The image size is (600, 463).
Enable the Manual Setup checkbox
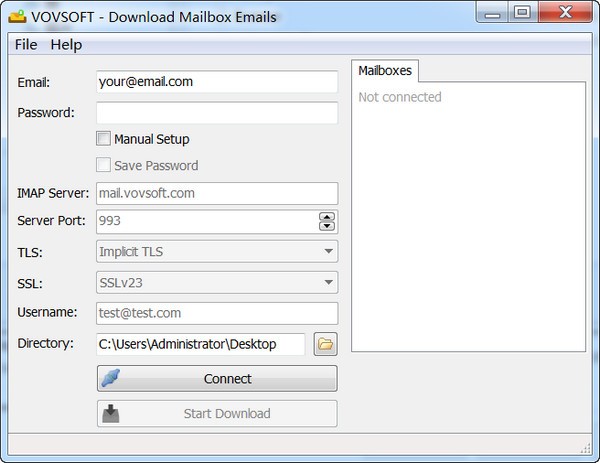[x=103, y=139]
